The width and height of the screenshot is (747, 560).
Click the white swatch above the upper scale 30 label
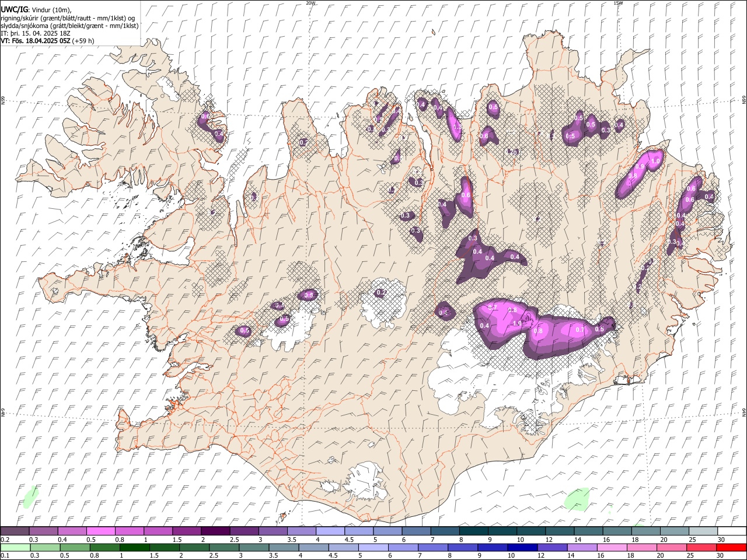(x=732, y=531)
